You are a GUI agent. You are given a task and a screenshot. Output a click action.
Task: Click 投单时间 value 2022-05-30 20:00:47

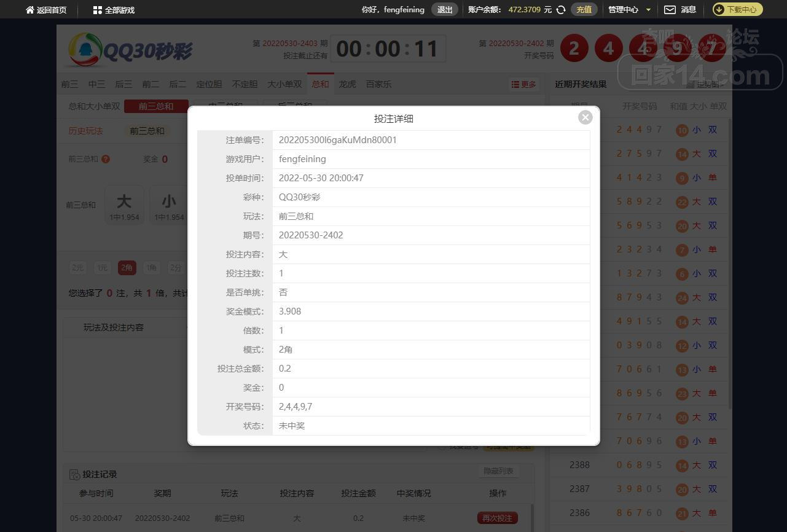pyautogui.click(x=321, y=178)
